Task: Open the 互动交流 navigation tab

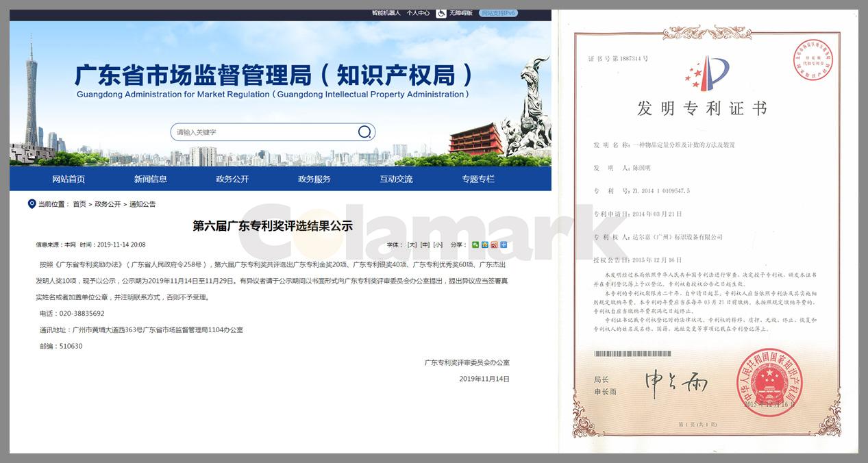Action: point(397,179)
